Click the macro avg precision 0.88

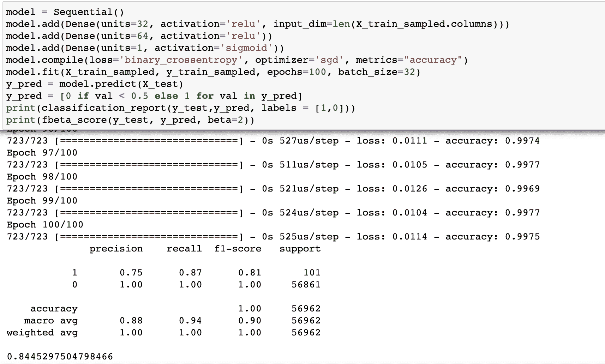click(x=131, y=321)
